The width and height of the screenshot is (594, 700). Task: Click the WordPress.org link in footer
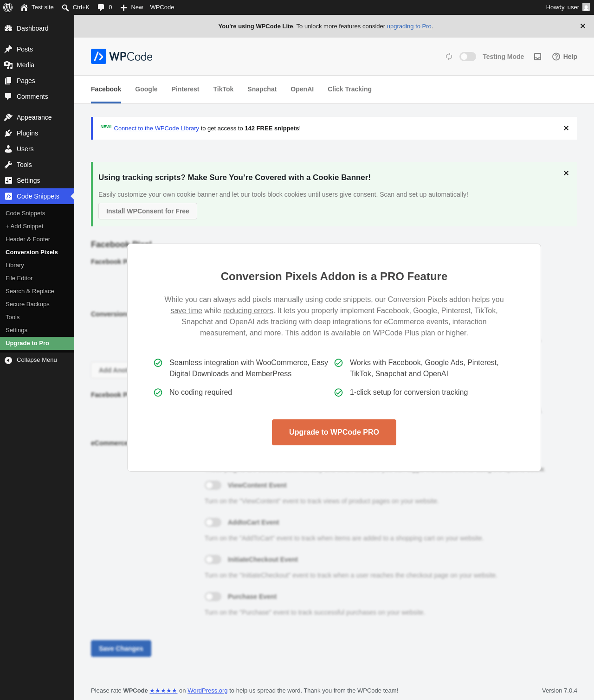coord(207,691)
